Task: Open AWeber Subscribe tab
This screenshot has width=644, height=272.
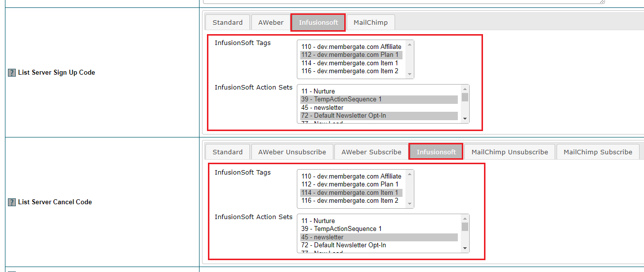Action: [x=371, y=152]
